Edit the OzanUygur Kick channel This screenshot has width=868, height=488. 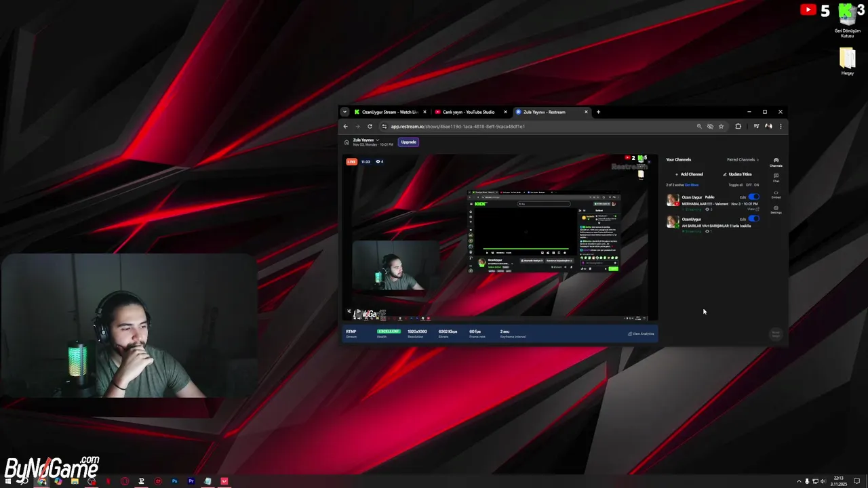pyautogui.click(x=743, y=220)
